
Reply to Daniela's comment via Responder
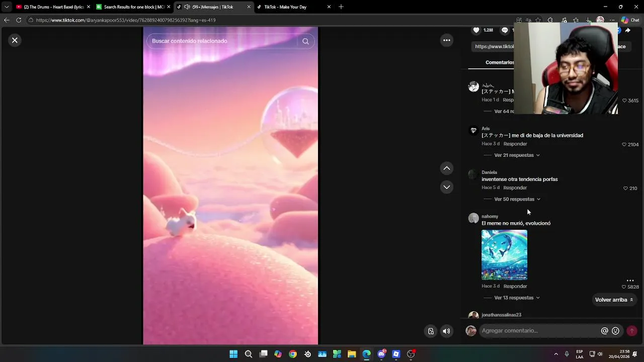pos(515,188)
